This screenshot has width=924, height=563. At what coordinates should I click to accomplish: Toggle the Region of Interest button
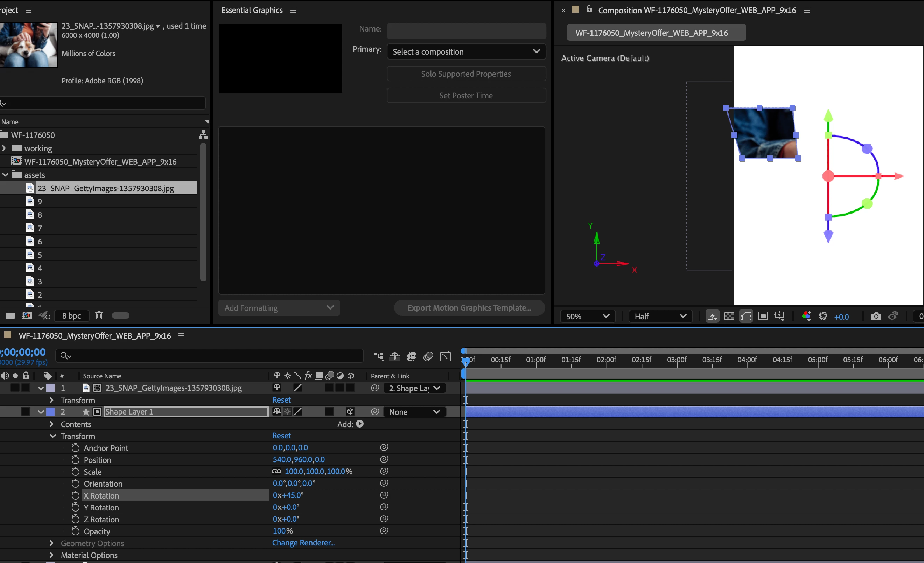763,316
